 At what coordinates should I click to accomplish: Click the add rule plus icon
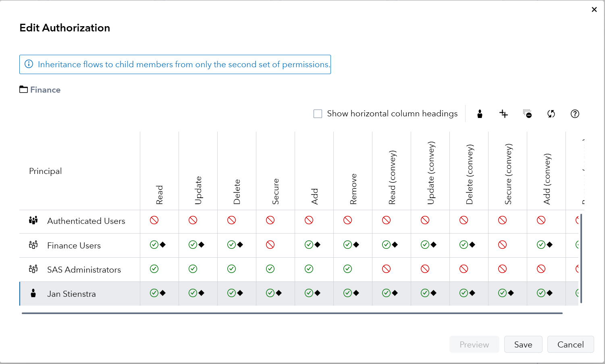tap(503, 114)
